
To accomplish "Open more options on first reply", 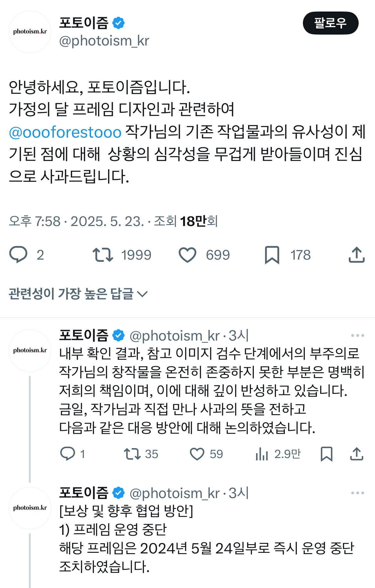I will pos(357,335).
